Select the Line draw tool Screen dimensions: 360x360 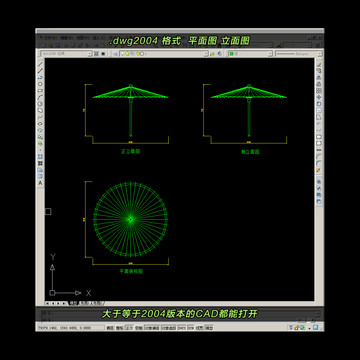pos(40,64)
